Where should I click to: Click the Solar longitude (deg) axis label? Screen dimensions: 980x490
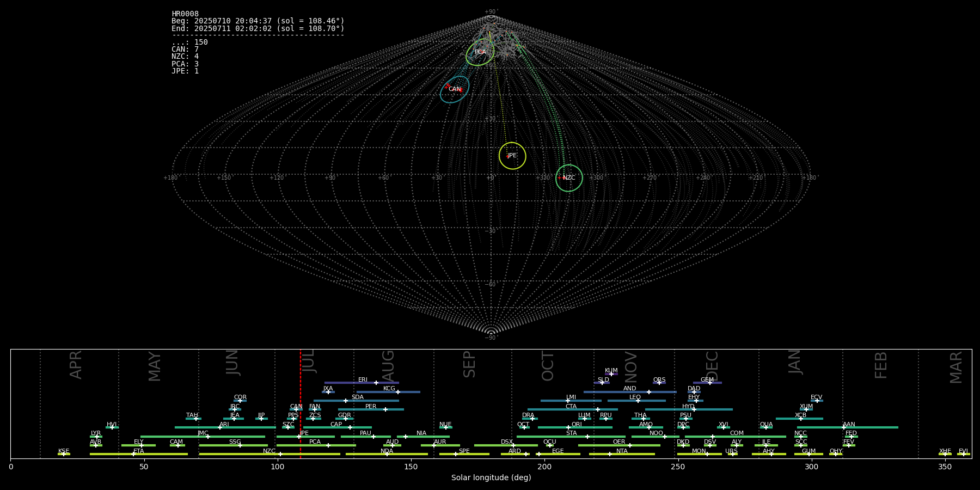(x=491, y=477)
